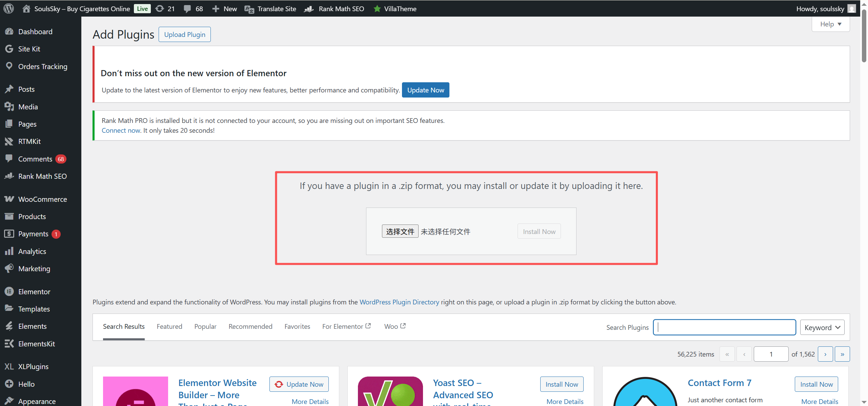This screenshot has width=868, height=406.
Task: Click the WordPress logo icon
Action: coord(8,8)
